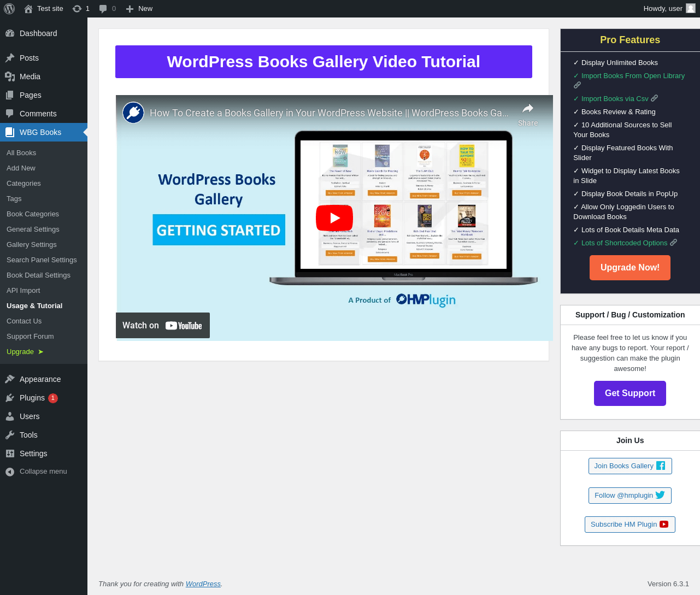The width and height of the screenshot is (700, 595).
Task: Click Subscribe HM Plugin YouTube button
Action: point(630,525)
